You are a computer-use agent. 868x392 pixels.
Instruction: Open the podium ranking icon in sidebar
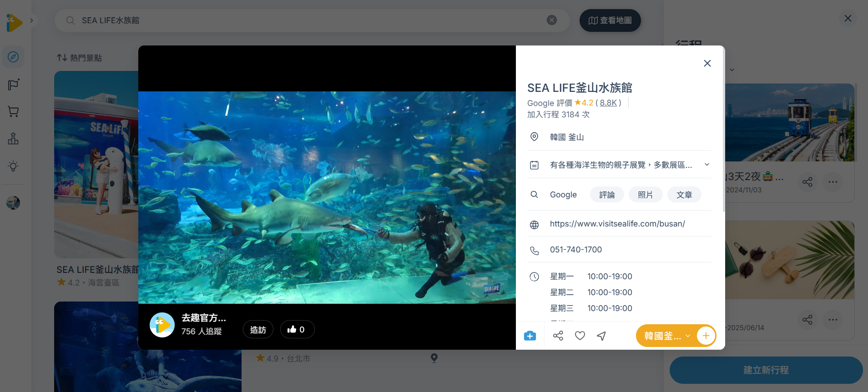coord(14,139)
